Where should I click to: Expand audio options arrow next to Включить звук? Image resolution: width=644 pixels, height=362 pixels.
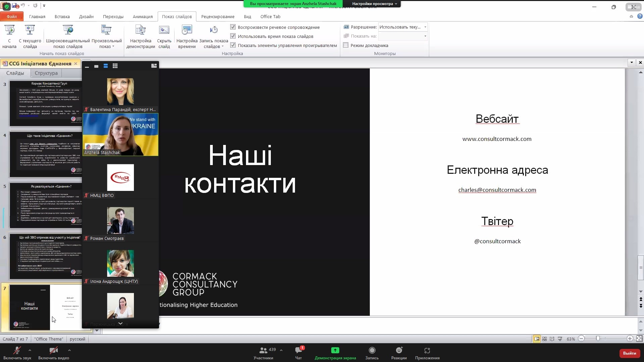coord(30,350)
